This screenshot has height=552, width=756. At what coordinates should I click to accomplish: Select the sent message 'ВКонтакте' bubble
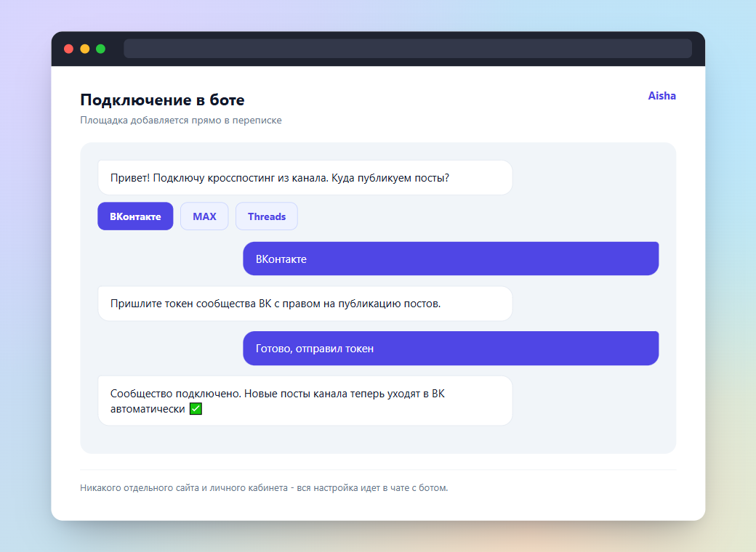(451, 259)
